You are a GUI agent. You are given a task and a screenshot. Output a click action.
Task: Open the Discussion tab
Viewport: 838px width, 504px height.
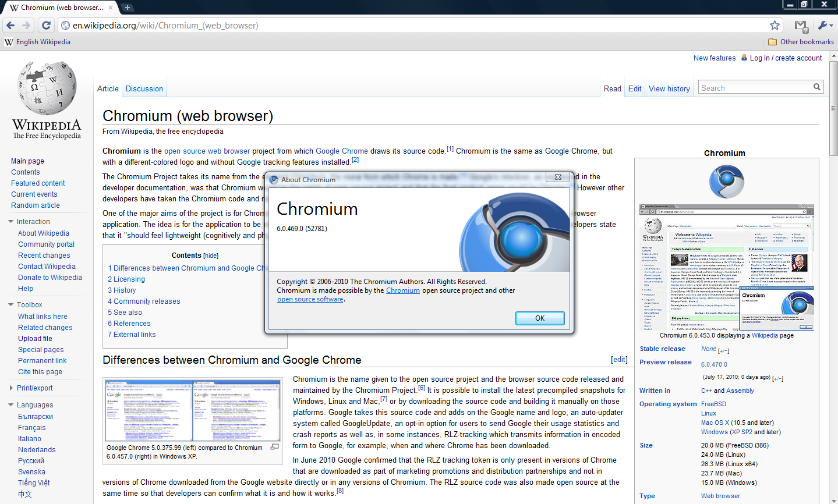[144, 88]
